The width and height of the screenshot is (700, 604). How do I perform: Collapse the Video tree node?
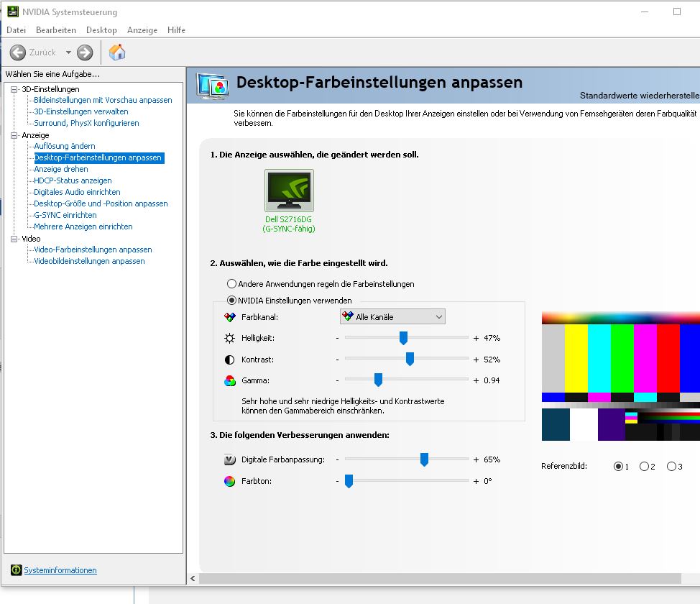click(14, 239)
